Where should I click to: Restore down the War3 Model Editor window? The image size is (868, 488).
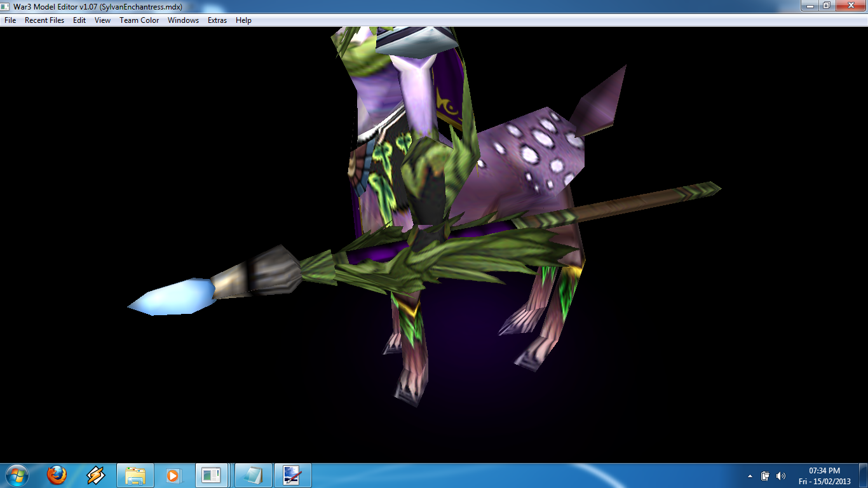coord(826,6)
